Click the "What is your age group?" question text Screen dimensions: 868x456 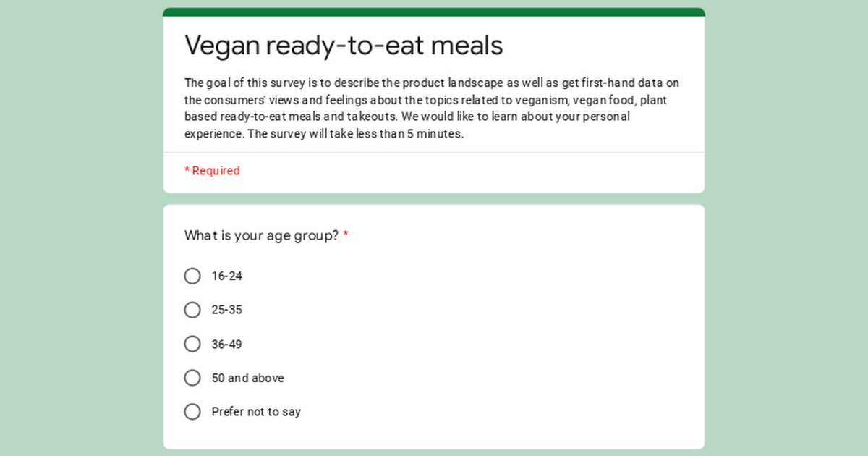(x=261, y=236)
